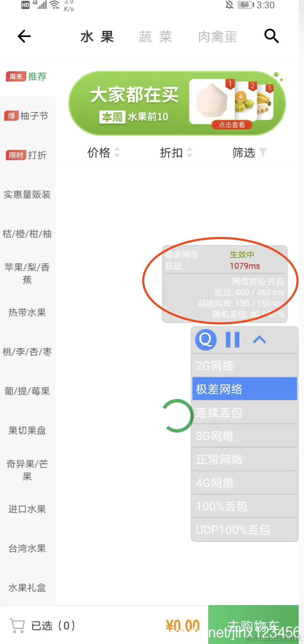Tap the 去购物车 button
Image resolution: width=304 pixels, height=644 pixels.
pos(253,625)
